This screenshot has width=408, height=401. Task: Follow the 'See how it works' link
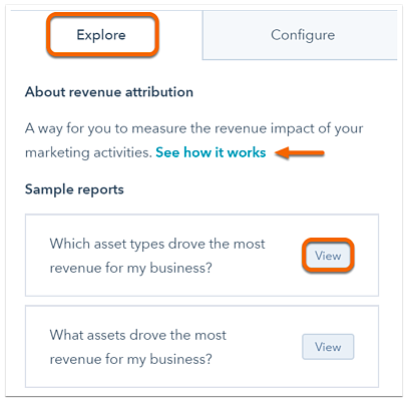(x=211, y=152)
